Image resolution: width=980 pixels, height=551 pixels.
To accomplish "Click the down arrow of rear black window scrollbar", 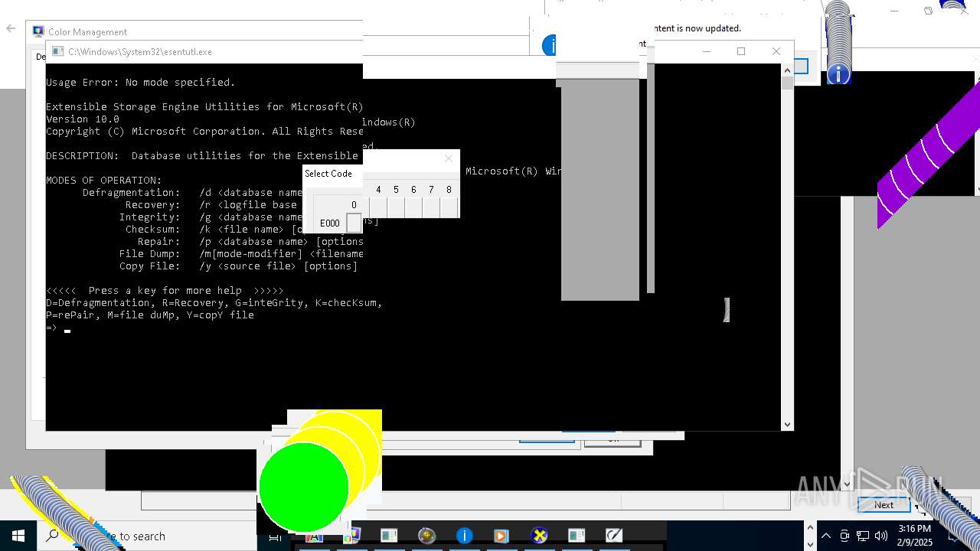I will pyautogui.click(x=848, y=484).
